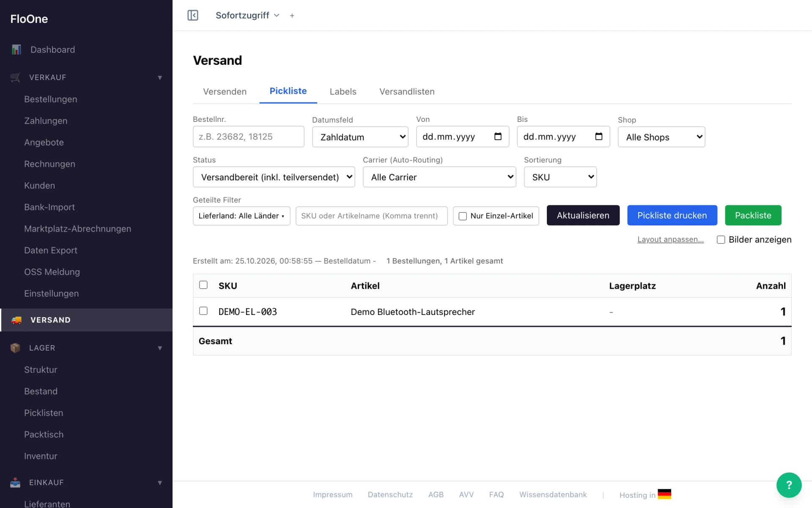This screenshot has height=508, width=812.
Task: Click Pickliste drucken button
Action: point(672,215)
